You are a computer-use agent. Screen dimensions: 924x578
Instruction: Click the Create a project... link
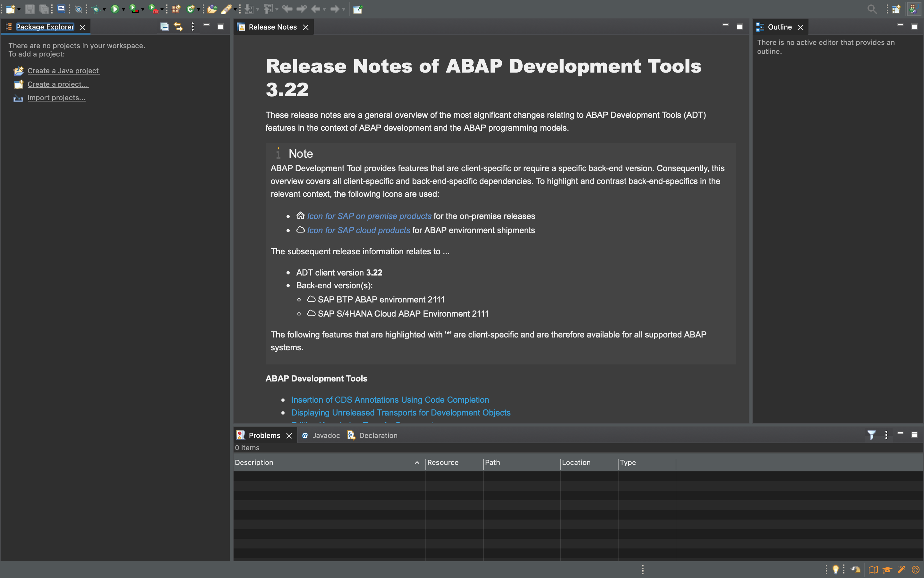(x=58, y=84)
